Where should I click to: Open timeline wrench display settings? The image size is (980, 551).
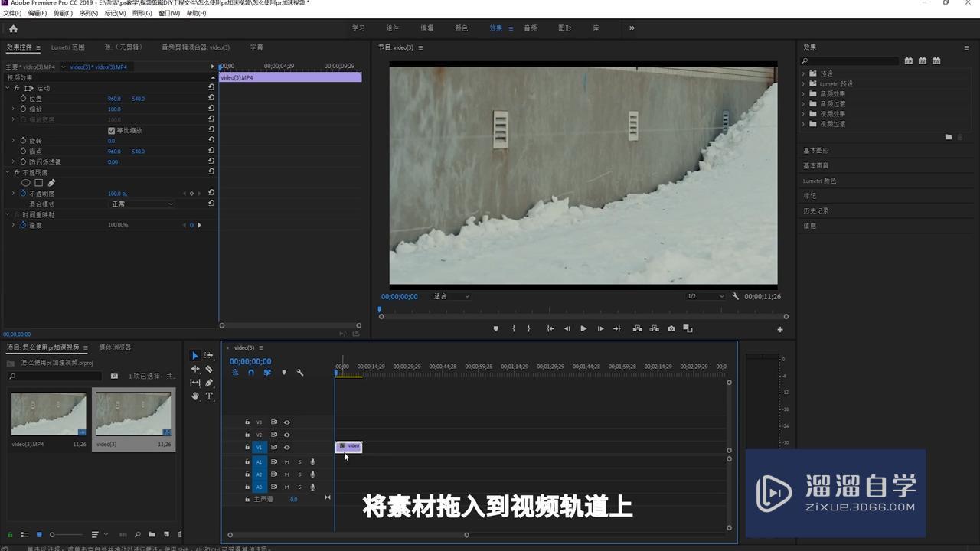coord(300,373)
